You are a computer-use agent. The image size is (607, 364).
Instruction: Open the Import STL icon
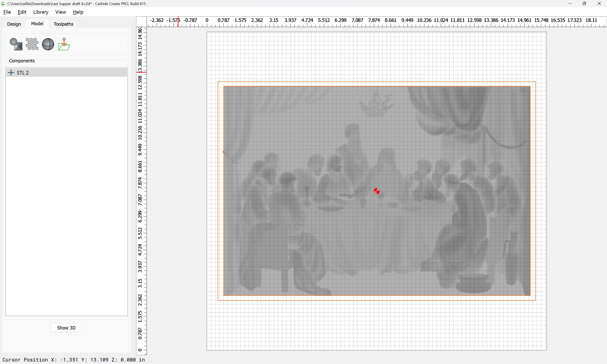[x=64, y=44]
